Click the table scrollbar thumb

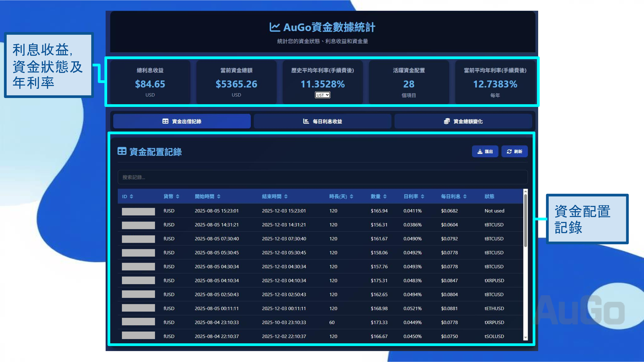[x=526, y=221]
